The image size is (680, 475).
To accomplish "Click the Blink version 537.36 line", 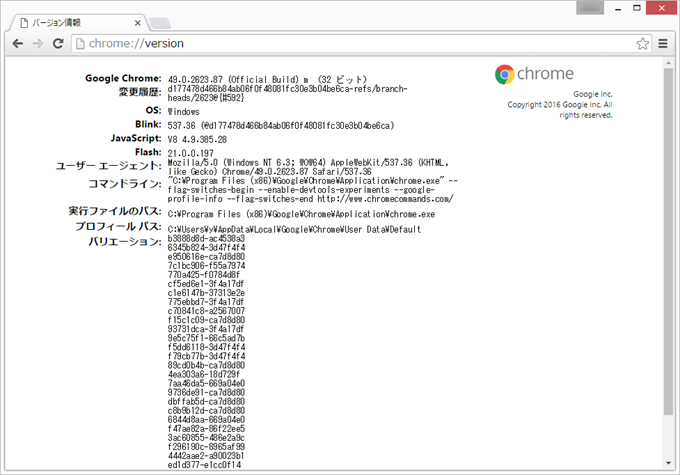I will point(281,126).
